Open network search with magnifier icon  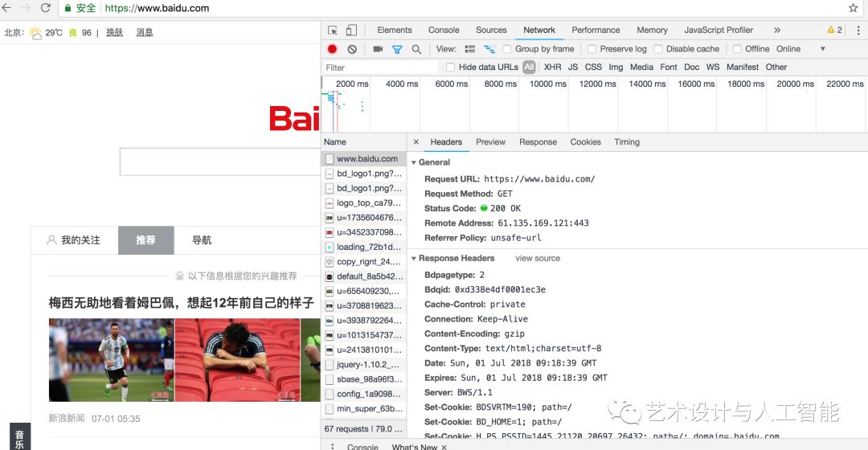point(417,49)
